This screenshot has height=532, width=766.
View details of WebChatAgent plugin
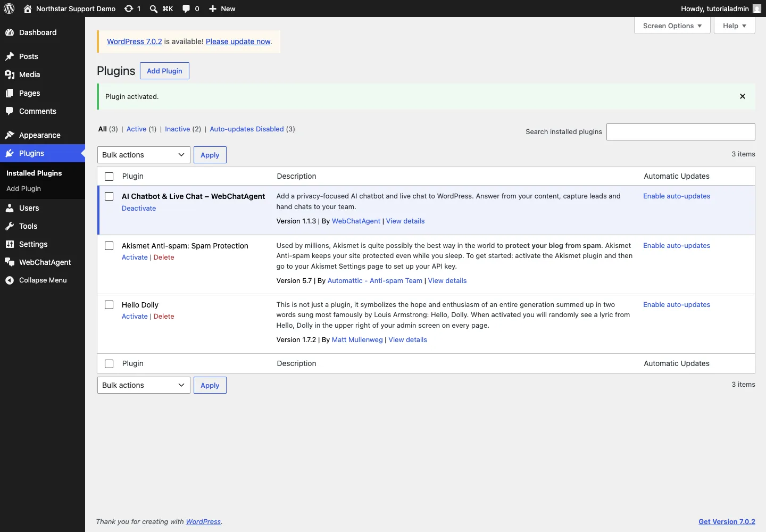[405, 221]
